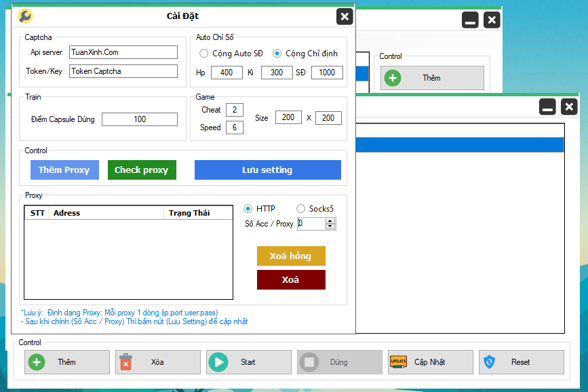This screenshot has width=588, height=392.
Task: Select the Cộng Chỉ định radio option
Action: [x=277, y=54]
